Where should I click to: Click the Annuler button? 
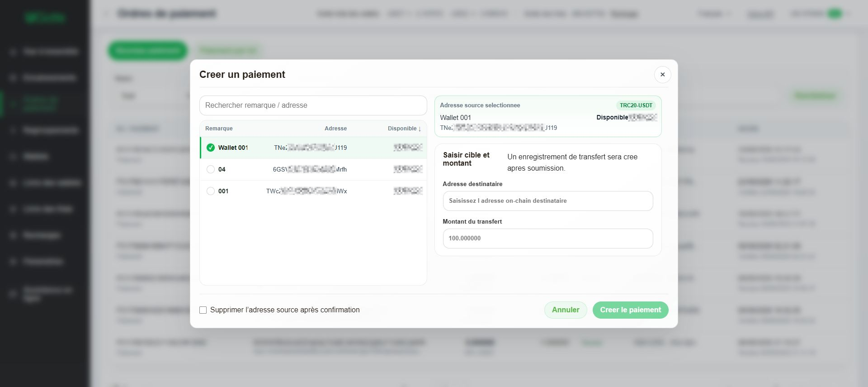566,310
